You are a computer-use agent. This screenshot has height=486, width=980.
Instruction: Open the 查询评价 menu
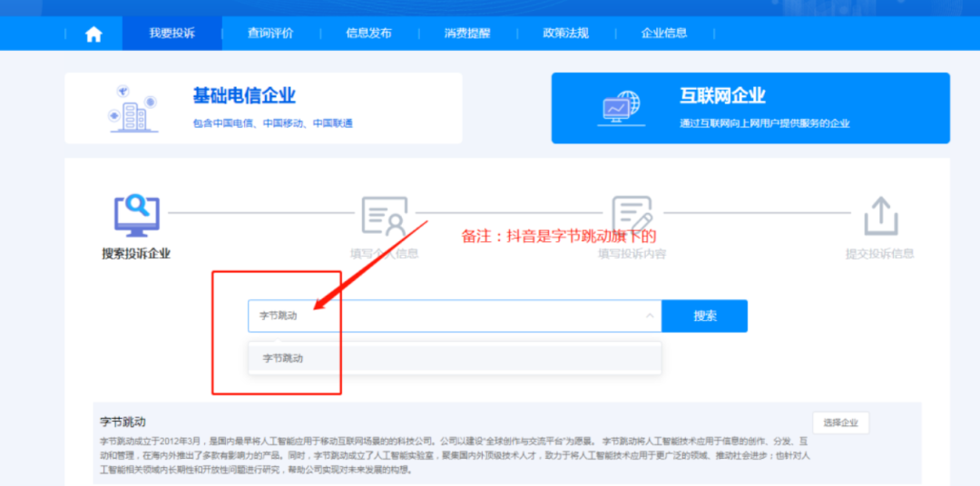point(270,34)
